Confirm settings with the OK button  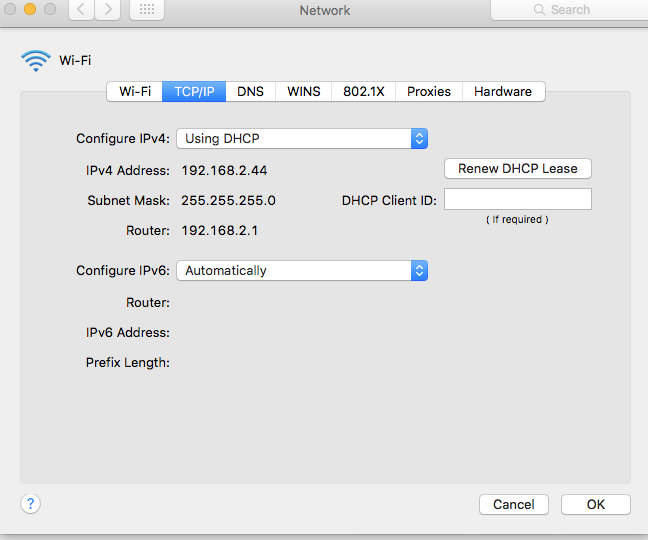pos(595,505)
